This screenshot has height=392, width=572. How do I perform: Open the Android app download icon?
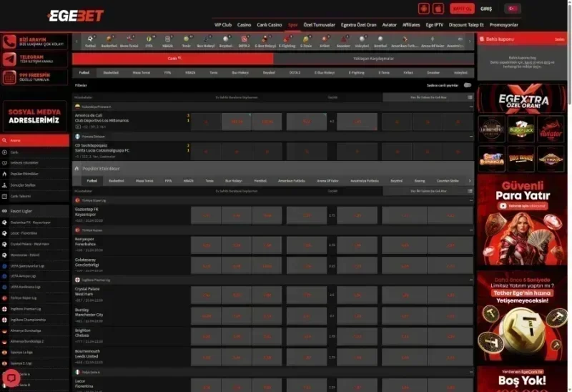423,9
